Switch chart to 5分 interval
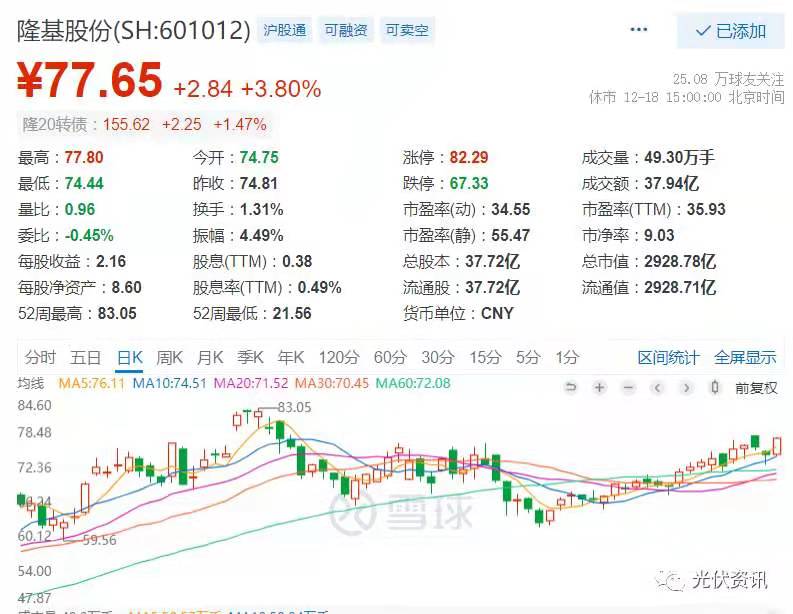793x614 pixels. (527, 357)
